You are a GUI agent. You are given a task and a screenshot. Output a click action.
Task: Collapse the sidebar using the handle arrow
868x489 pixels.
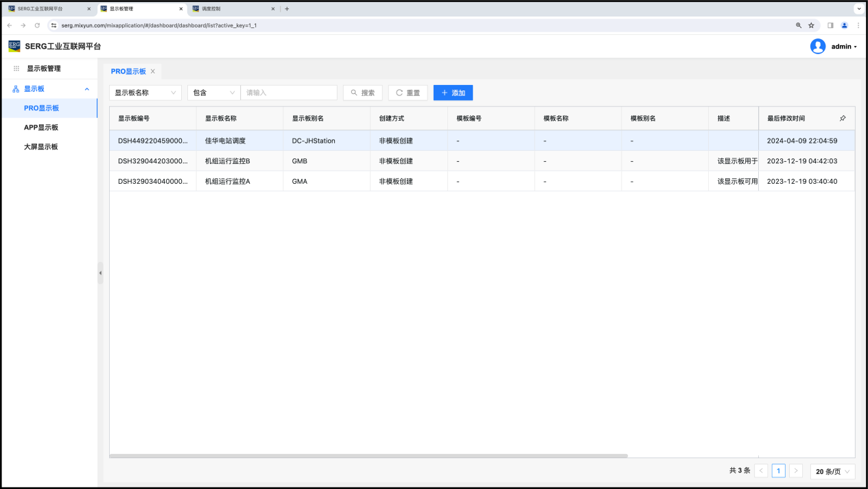tap(100, 273)
